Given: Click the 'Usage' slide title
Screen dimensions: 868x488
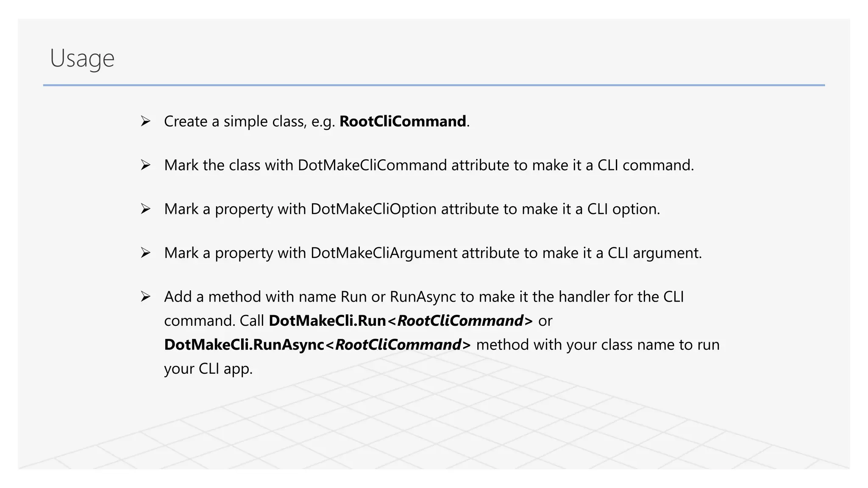Looking at the screenshot, I should coord(82,58).
